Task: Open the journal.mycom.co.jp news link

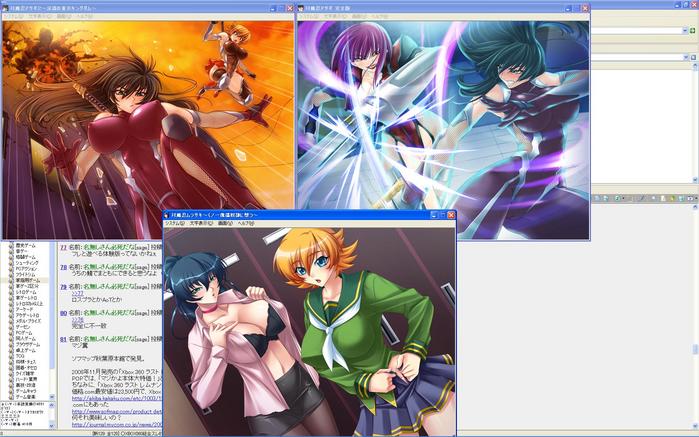Action: point(117,425)
